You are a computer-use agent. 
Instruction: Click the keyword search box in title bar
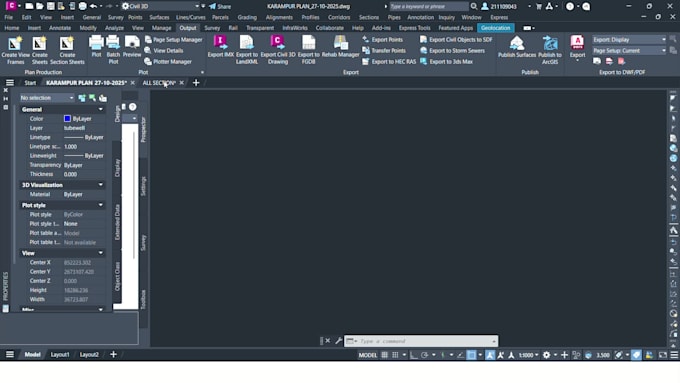pyautogui.click(x=428, y=6)
